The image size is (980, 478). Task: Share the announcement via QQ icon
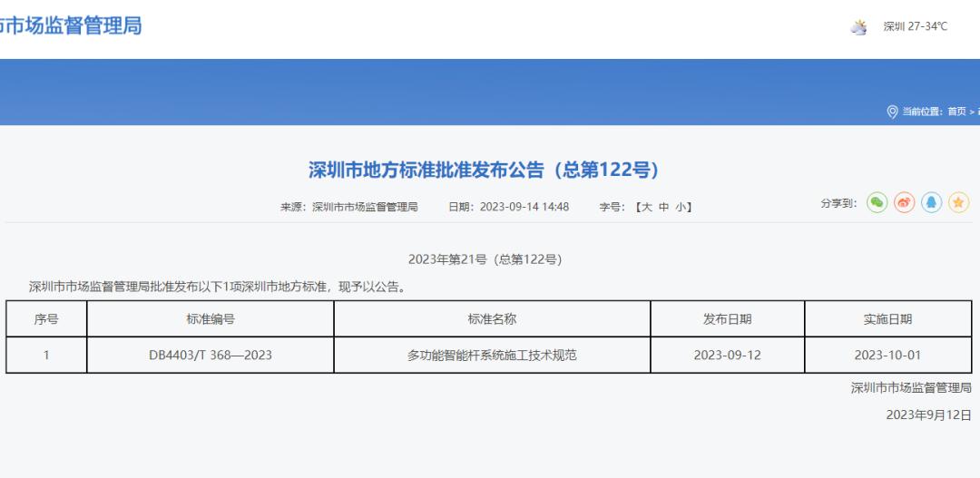pyautogui.click(x=932, y=203)
